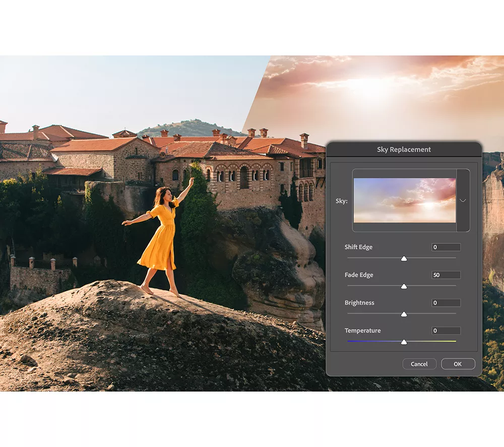Click the Sky Replacement title bar
The width and height of the screenshot is (504, 447).
tap(403, 150)
